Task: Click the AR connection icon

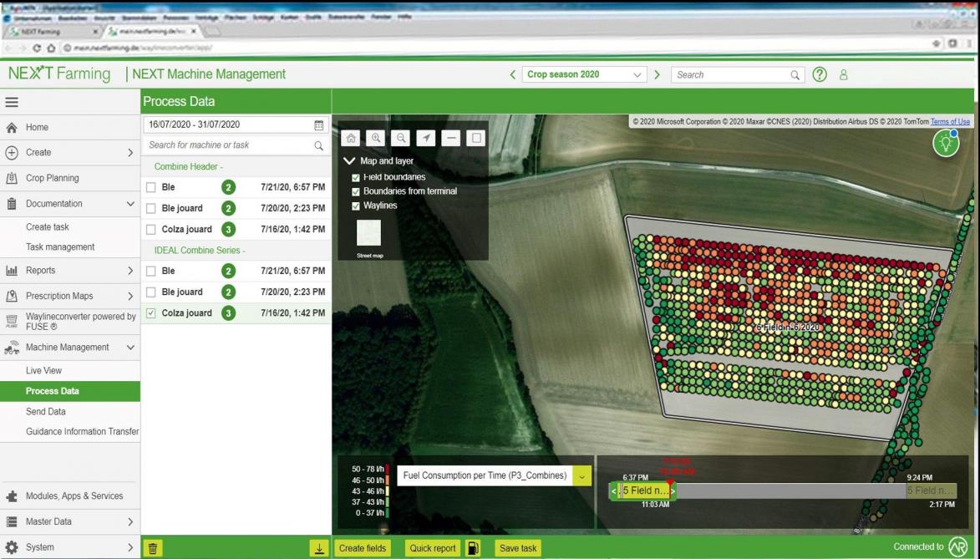Action: (x=957, y=546)
